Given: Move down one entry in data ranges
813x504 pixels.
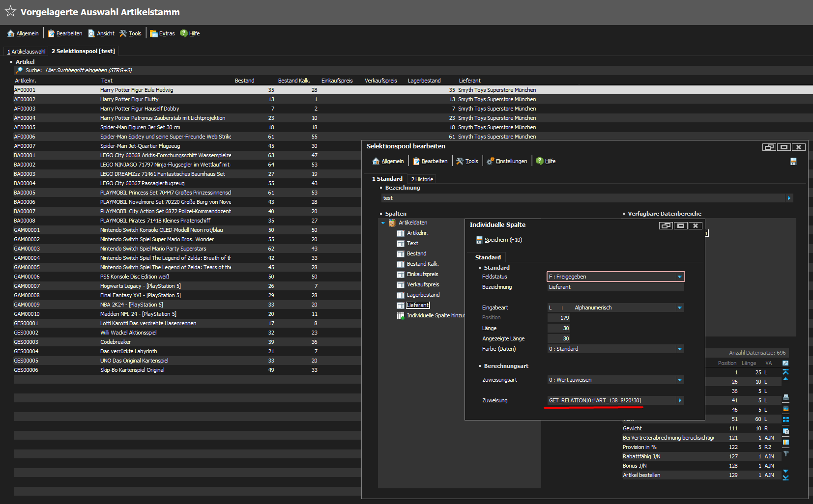Looking at the screenshot, I should (785, 471).
